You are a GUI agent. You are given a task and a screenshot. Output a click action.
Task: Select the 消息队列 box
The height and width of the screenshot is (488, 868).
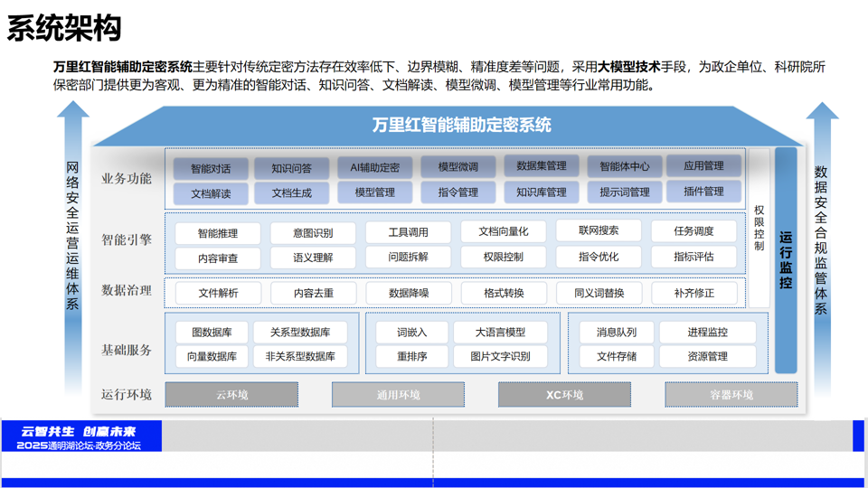(x=616, y=333)
